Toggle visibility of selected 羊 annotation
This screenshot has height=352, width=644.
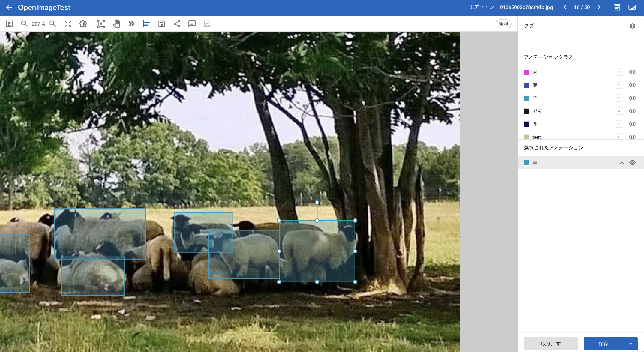(x=632, y=163)
